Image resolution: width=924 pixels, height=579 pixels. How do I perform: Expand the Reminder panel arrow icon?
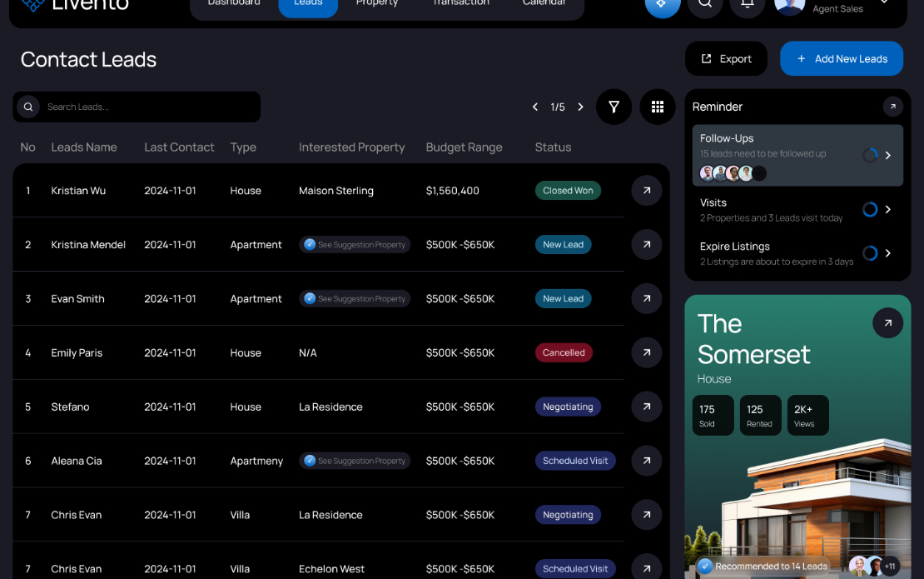point(892,107)
